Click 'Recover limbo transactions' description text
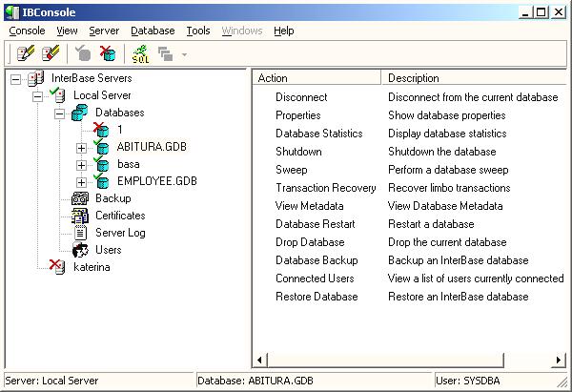 coord(449,188)
